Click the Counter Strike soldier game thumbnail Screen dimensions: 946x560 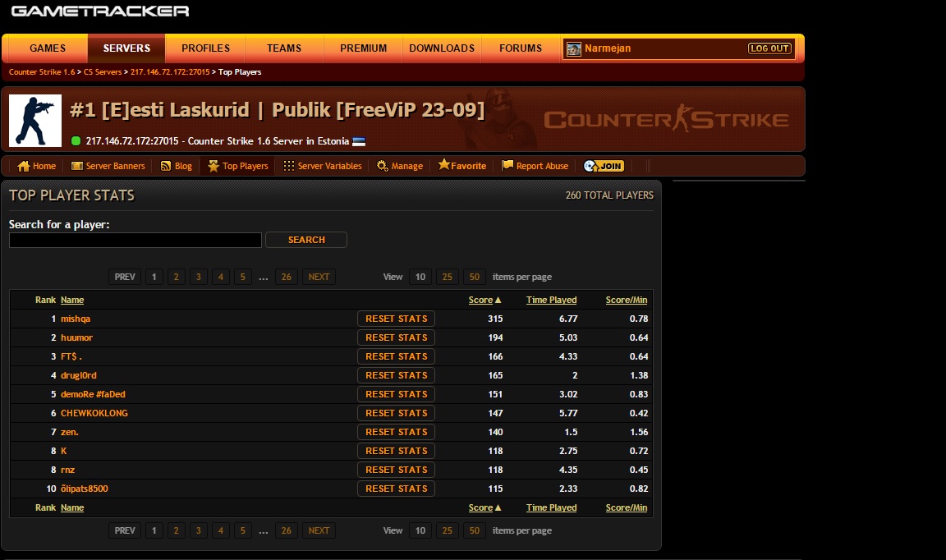[35, 120]
